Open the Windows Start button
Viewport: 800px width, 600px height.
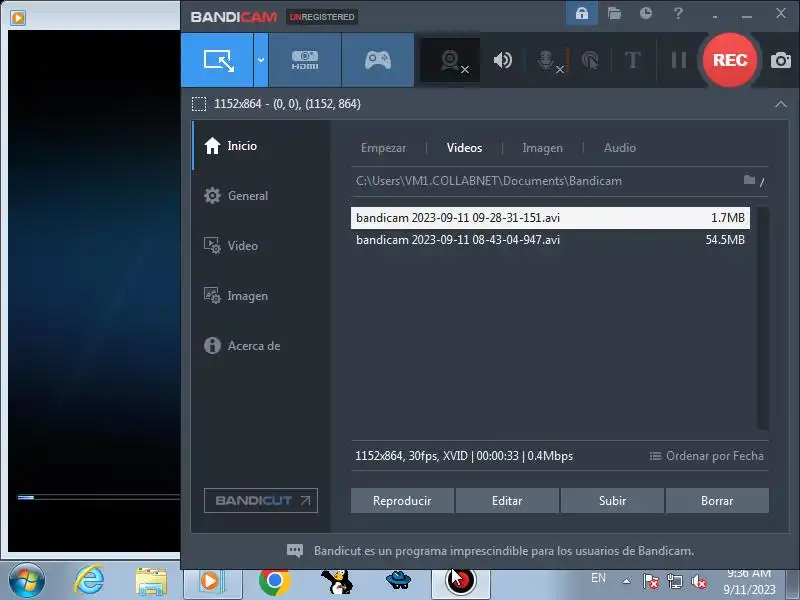pos(26,581)
